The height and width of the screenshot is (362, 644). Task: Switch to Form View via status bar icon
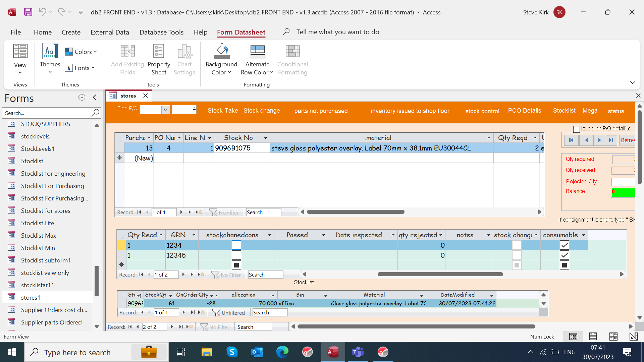pos(573,337)
